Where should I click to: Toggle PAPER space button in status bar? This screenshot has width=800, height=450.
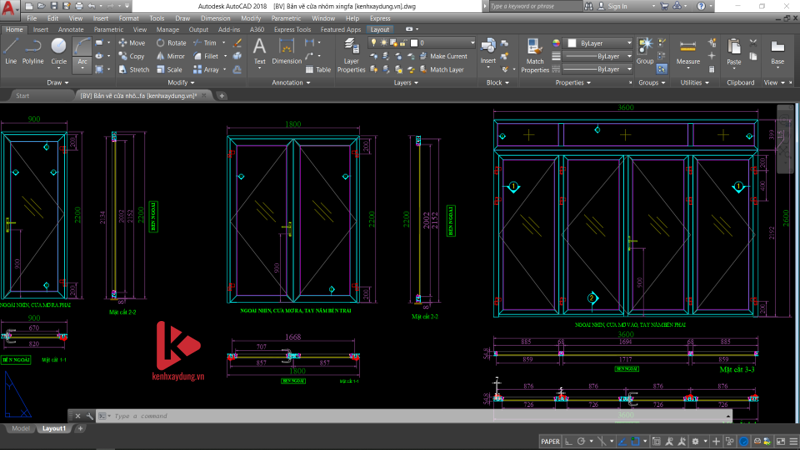(x=550, y=441)
